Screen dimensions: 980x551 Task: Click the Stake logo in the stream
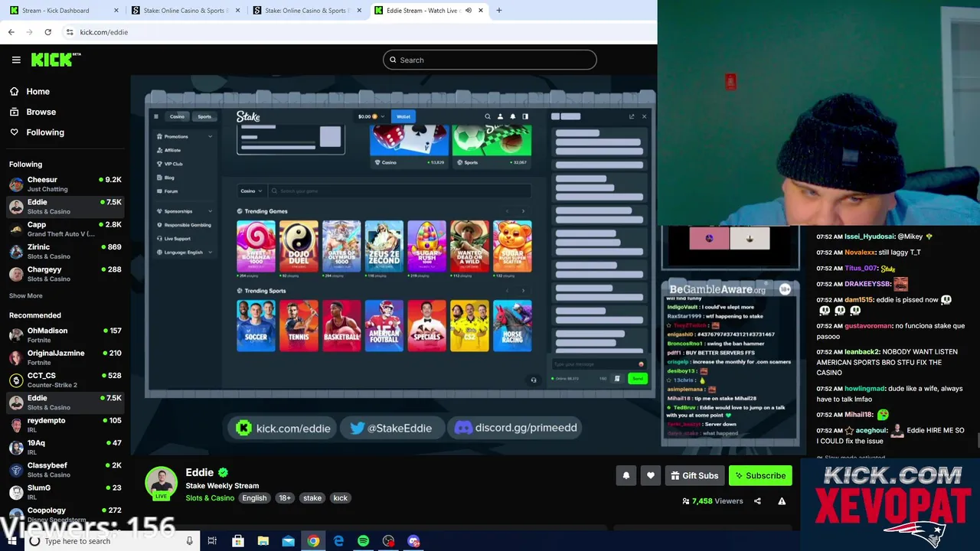click(248, 116)
